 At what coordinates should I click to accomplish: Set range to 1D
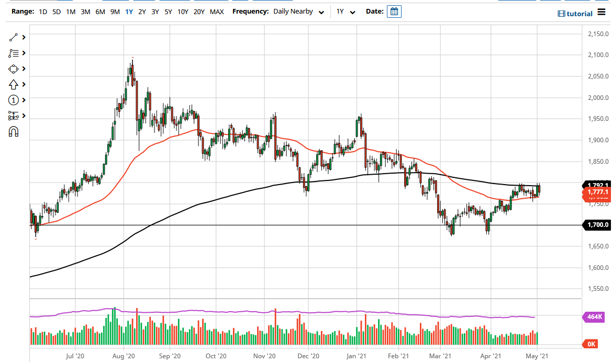click(43, 12)
